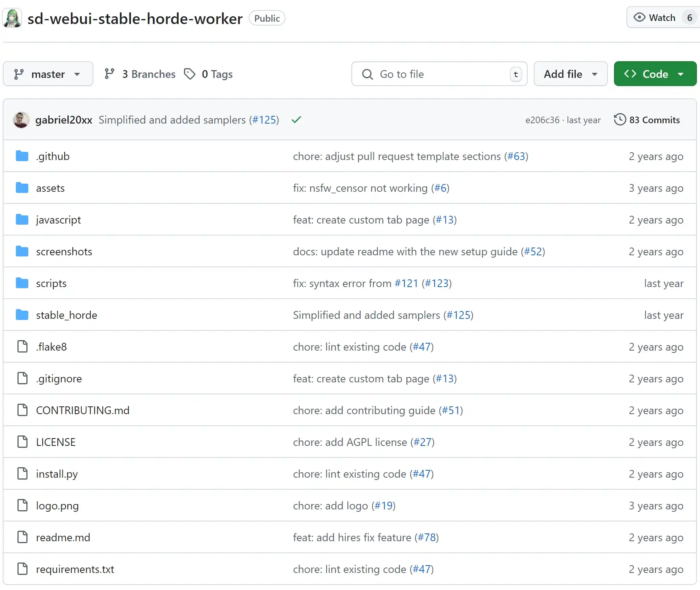Screen dimensions: 700x590
Task: Open the stable_horde folder name
Action: pos(67,315)
